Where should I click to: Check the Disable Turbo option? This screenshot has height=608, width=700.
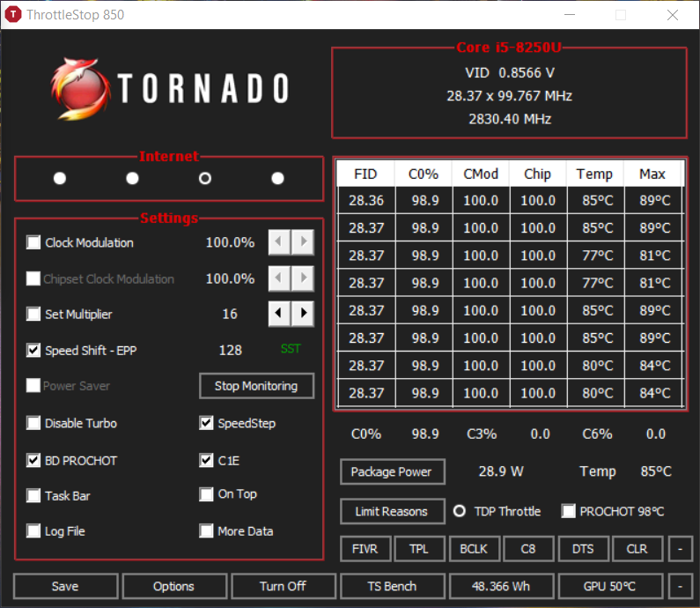33,423
